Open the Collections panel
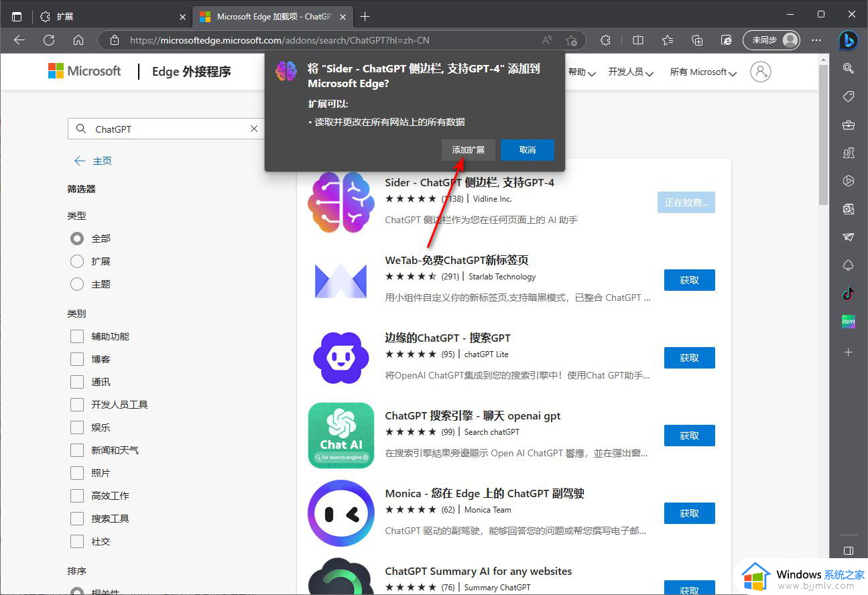Screen dimensions: 868x595 (x=697, y=40)
